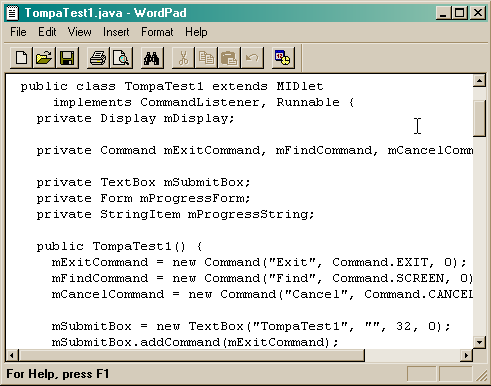
Task: Open the Help menu
Action: 196,32
